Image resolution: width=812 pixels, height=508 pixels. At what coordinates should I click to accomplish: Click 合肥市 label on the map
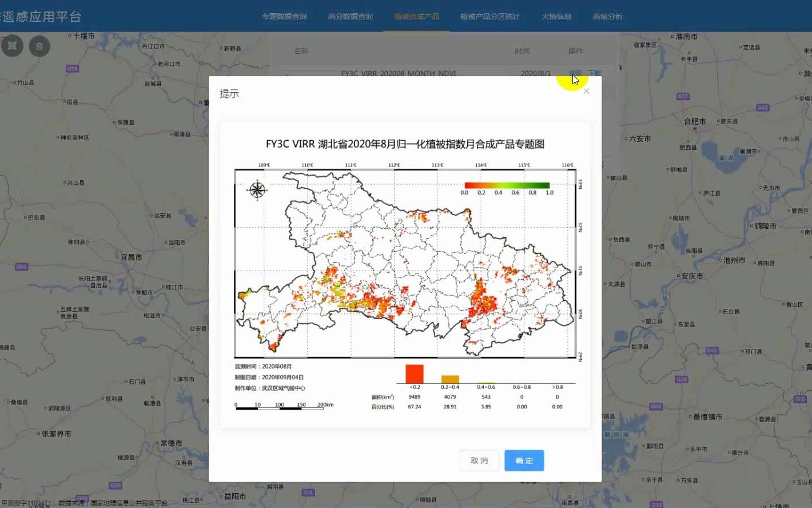pos(695,121)
